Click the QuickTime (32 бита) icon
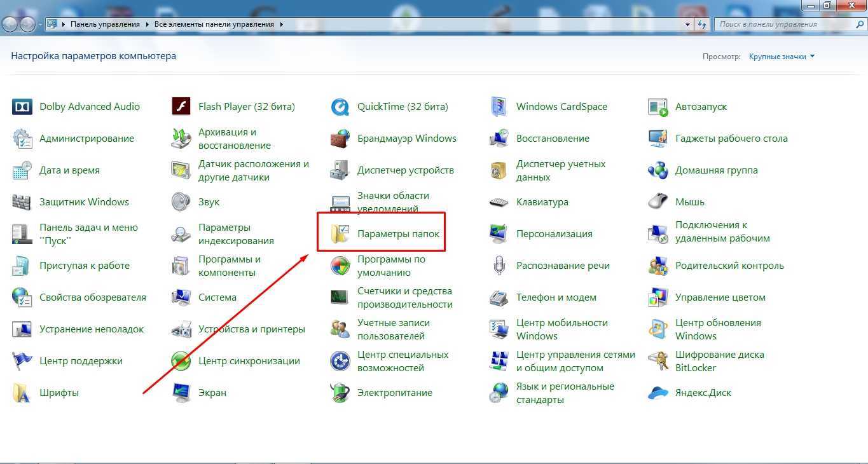 coord(340,107)
